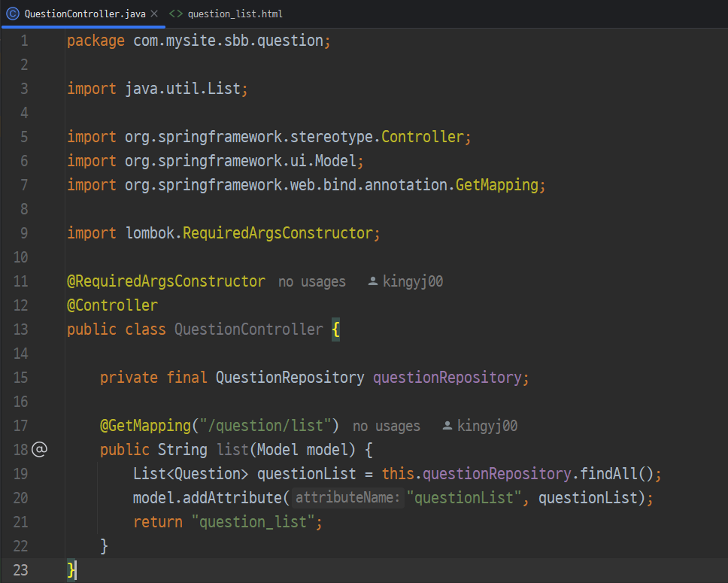Click the class icon on QuestionController.java tab
Screen dimensions: 728x583
tap(13, 14)
